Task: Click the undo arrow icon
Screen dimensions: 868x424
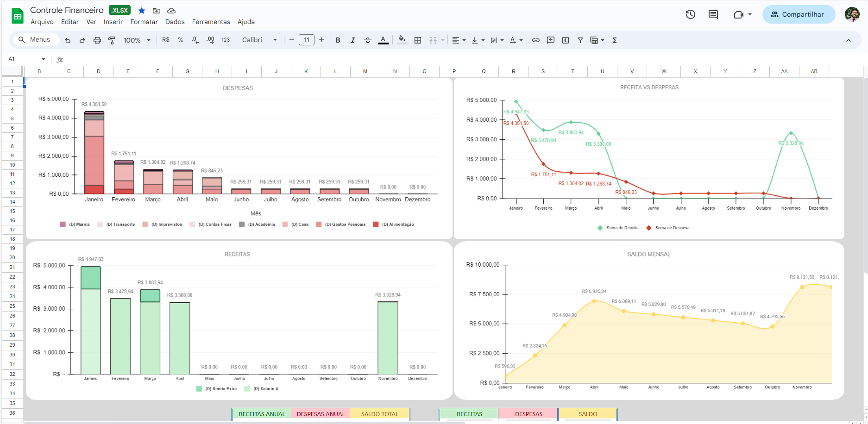Action: [x=68, y=40]
